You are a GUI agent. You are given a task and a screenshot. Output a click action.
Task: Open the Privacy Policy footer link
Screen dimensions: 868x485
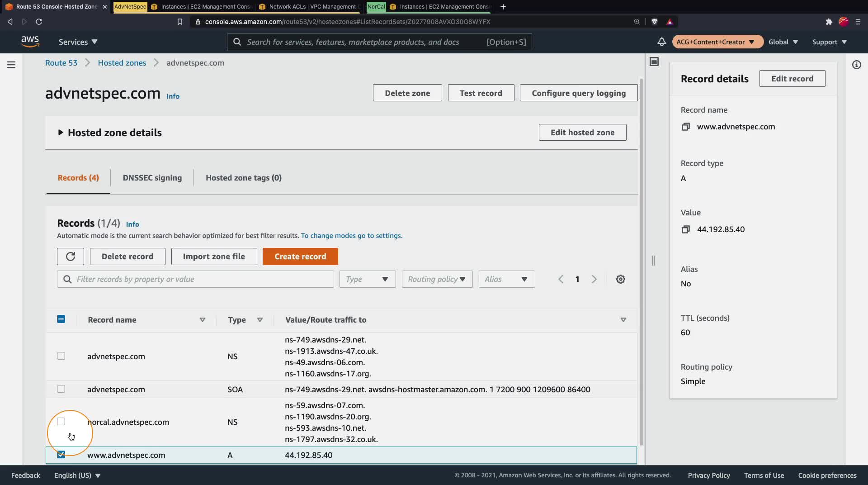709,475
